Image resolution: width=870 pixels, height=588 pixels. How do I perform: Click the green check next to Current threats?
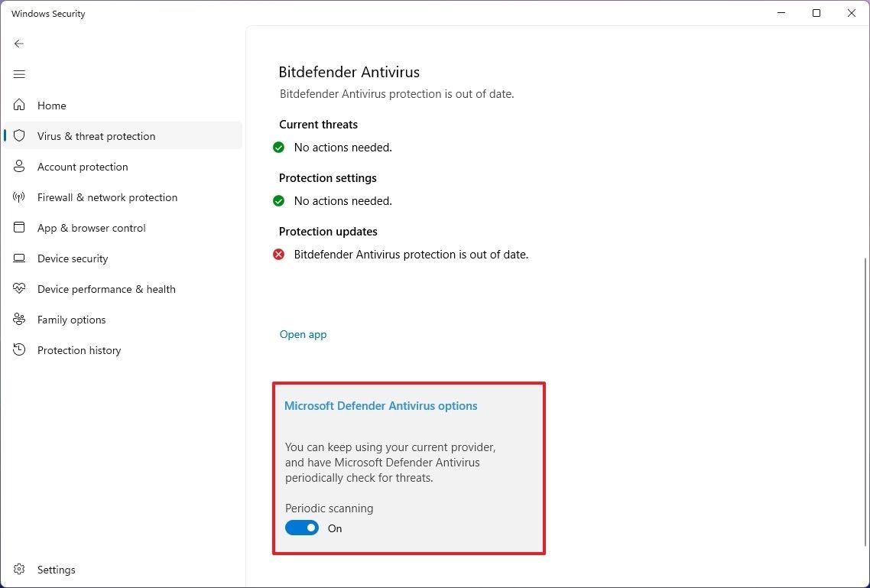coord(278,147)
